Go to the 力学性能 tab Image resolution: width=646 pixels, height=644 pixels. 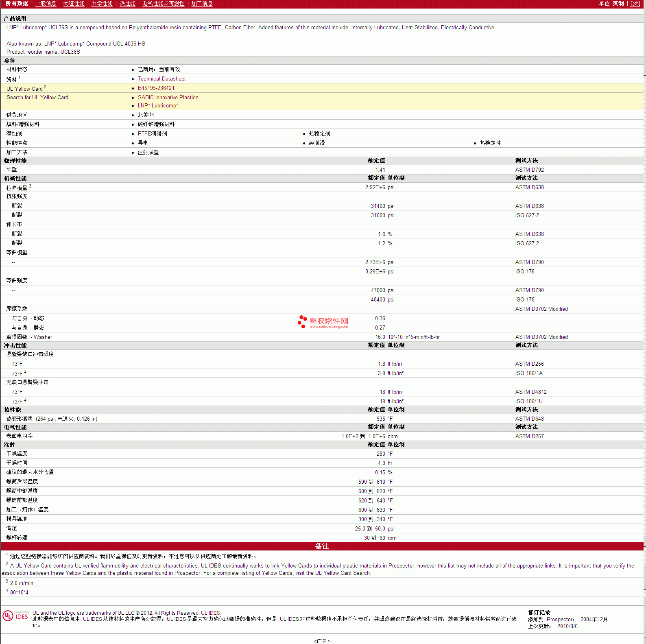point(102,4)
